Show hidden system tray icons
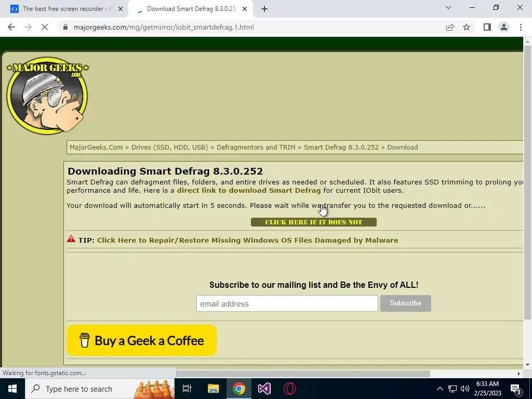Image resolution: width=532 pixels, height=399 pixels. 440,389
